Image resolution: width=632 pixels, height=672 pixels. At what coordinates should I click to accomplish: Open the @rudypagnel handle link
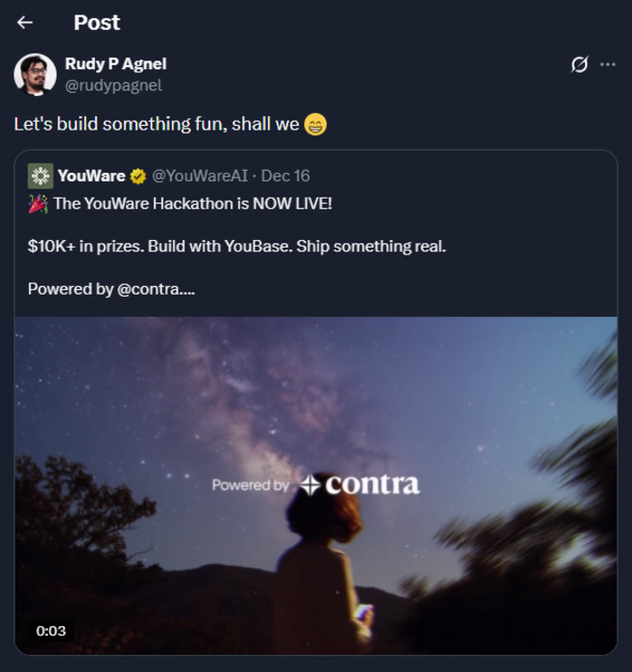[112, 84]
